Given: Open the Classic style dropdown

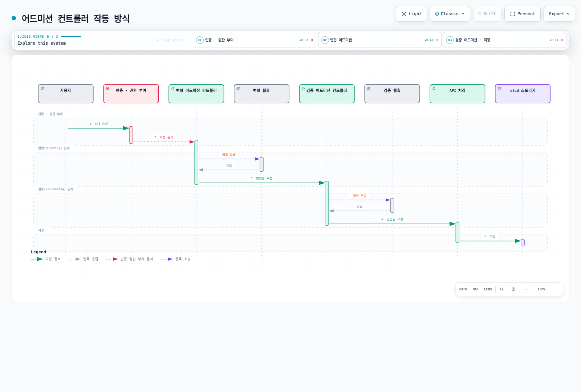Looking at the screenshot, I should click(x=450, y=14).
